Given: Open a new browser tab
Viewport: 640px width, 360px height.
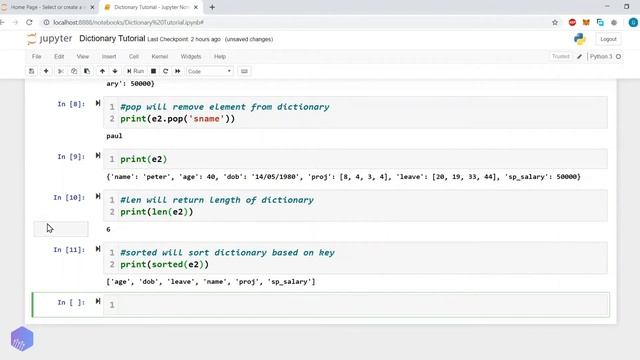Looking at the screenshot, I should click(212, 7).
